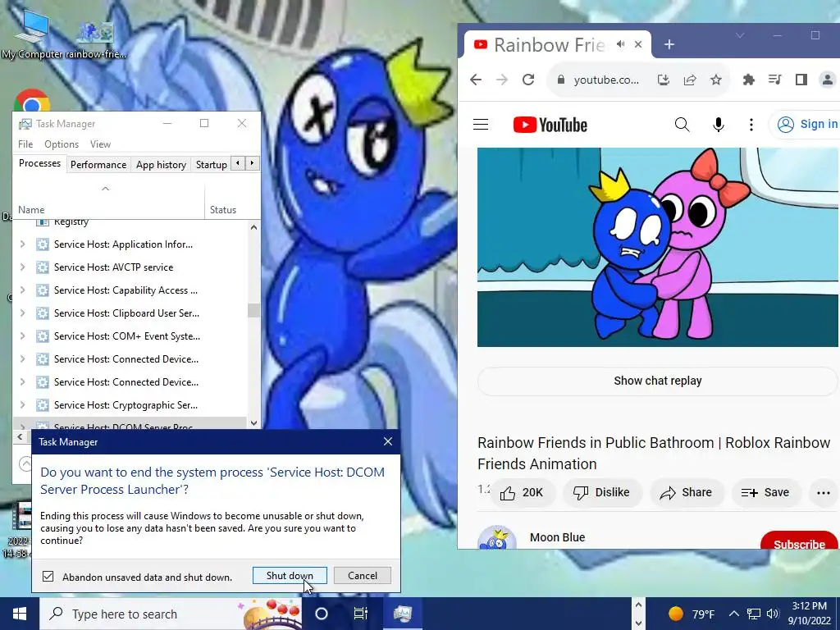Screen dimensions: 840x630
Task: Open the Options menu in Task Manager
Action: tap(61, 144)
